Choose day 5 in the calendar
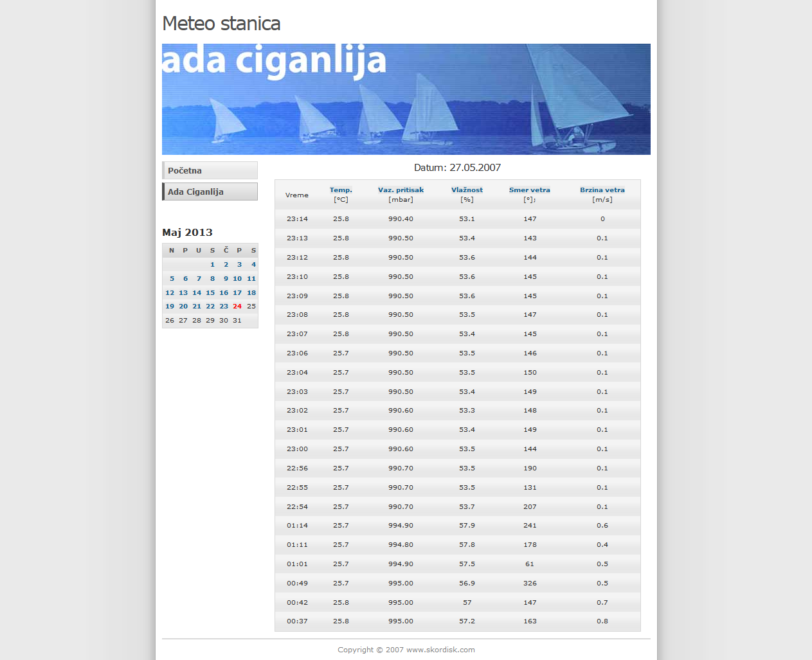 coord(172,279)
